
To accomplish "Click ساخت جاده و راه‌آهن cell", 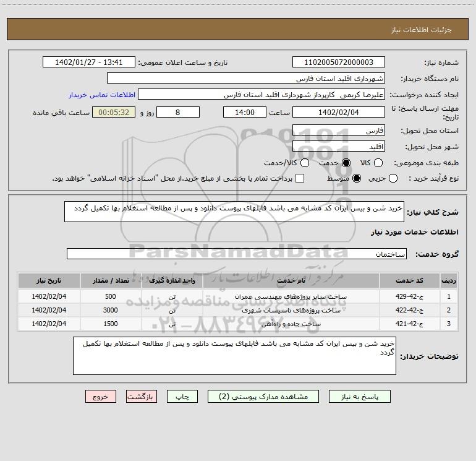I will coord(291,324).
